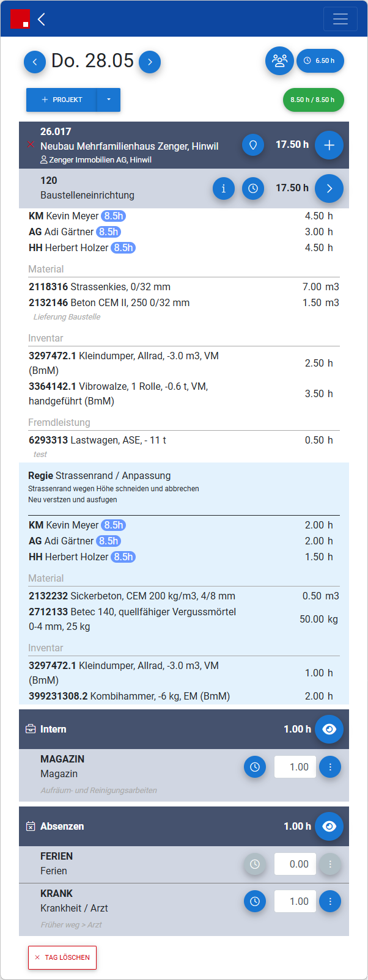Add an entry to project 26.017 with the plus button
368x980 pixels.
(x=329, y=145)
